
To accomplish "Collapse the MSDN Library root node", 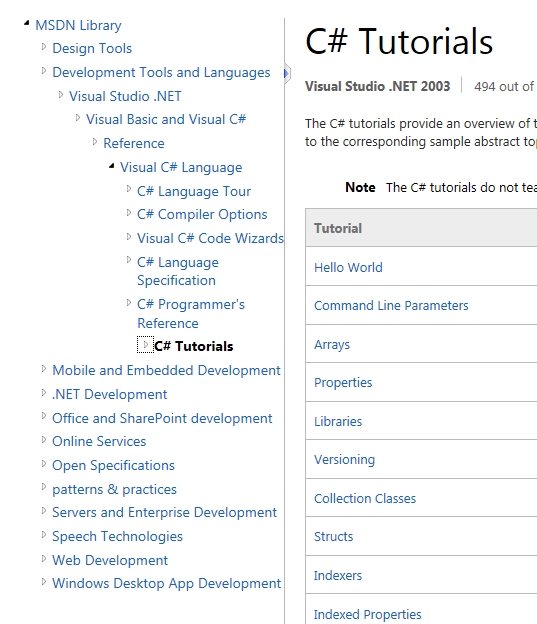I will coord(27,23).
